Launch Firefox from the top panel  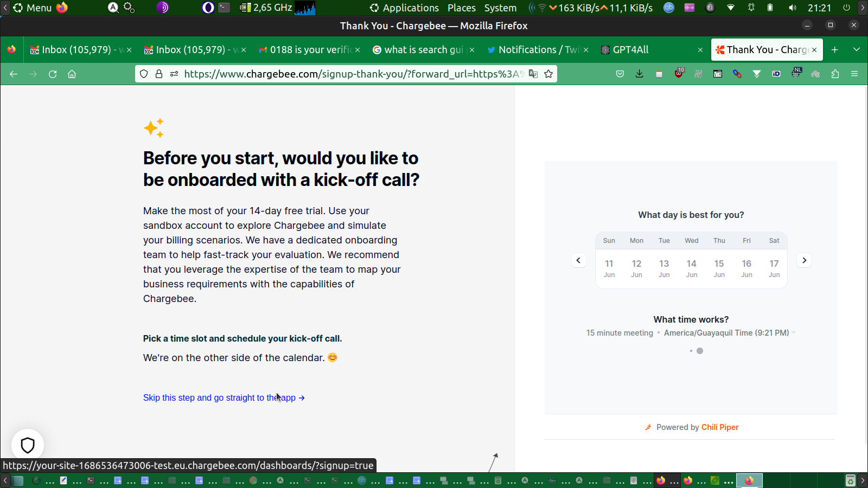click(x=62, y=8)
